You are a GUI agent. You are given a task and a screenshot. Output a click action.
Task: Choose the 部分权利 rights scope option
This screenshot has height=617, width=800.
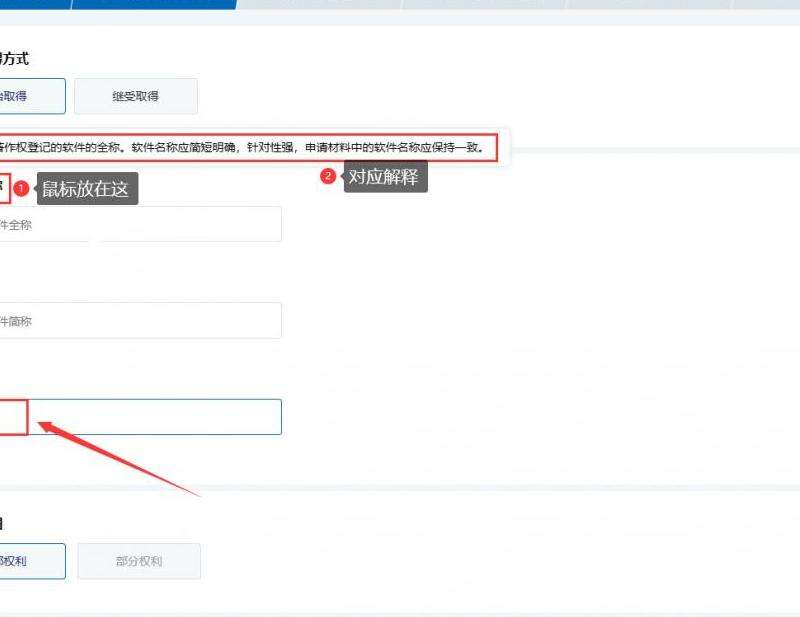pos(138,561)
